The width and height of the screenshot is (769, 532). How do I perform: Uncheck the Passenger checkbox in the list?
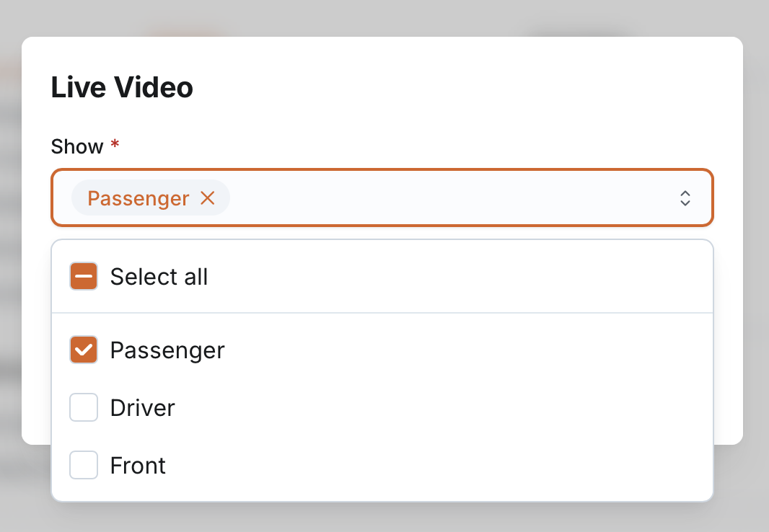tap(84, 350)
